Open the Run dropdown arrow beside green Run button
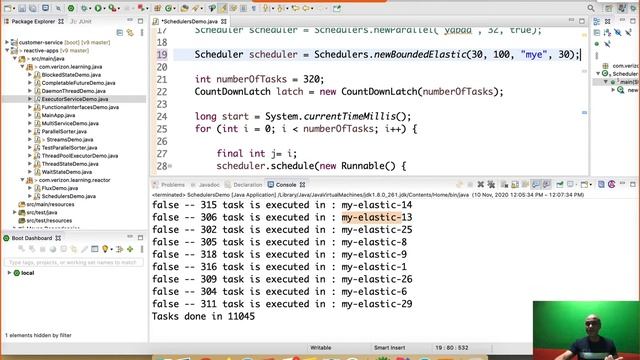 click(x=104, y=8)
